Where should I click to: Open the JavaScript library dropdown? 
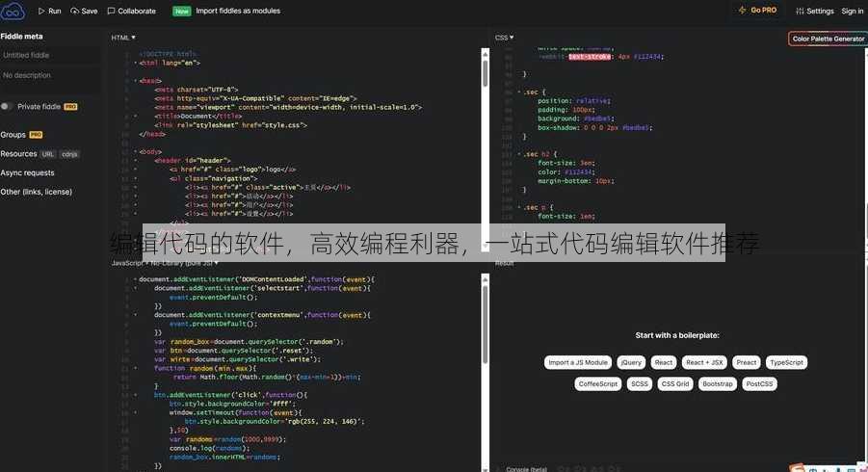[x=165, y=263]
